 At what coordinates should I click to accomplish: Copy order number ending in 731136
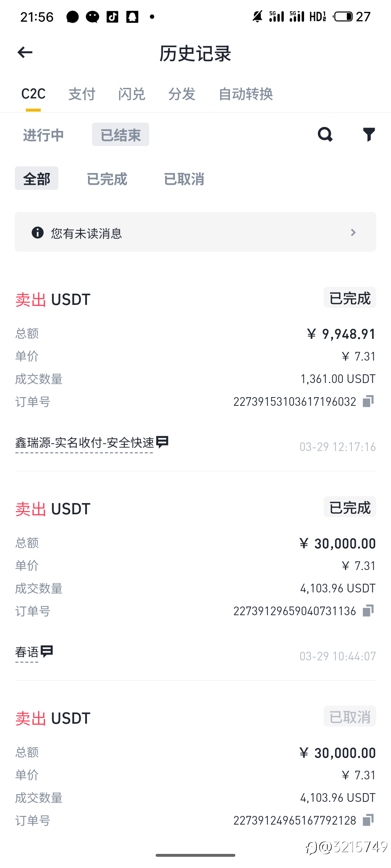pyautogui.click(x=368, y=610)
